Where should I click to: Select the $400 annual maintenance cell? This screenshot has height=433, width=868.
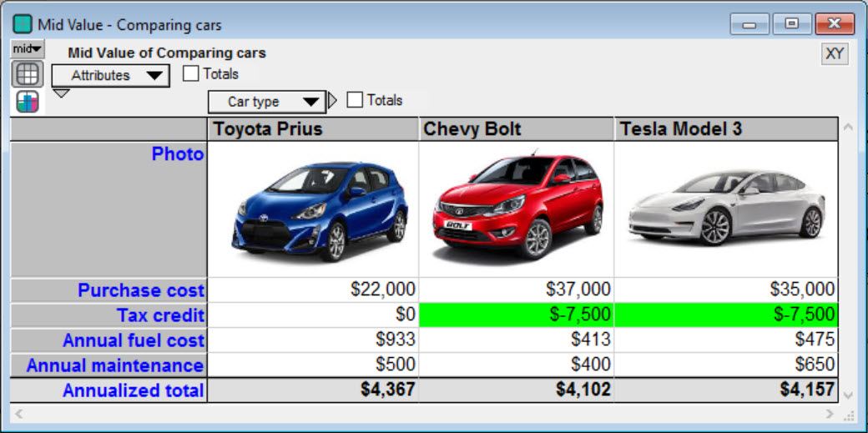coord(517,365)
